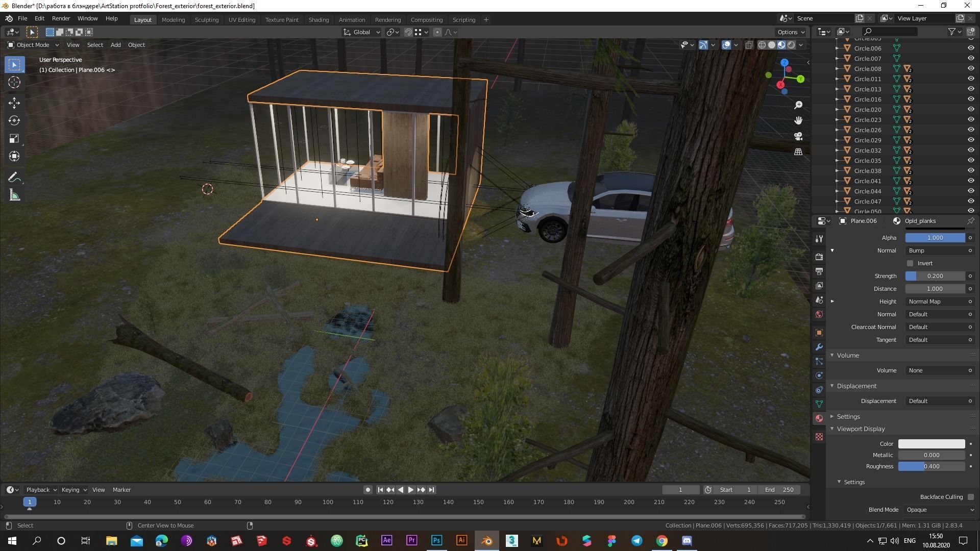The image size is (980, 551).
Task: Enable the Backface Culling checkbox
Action: 970,497
